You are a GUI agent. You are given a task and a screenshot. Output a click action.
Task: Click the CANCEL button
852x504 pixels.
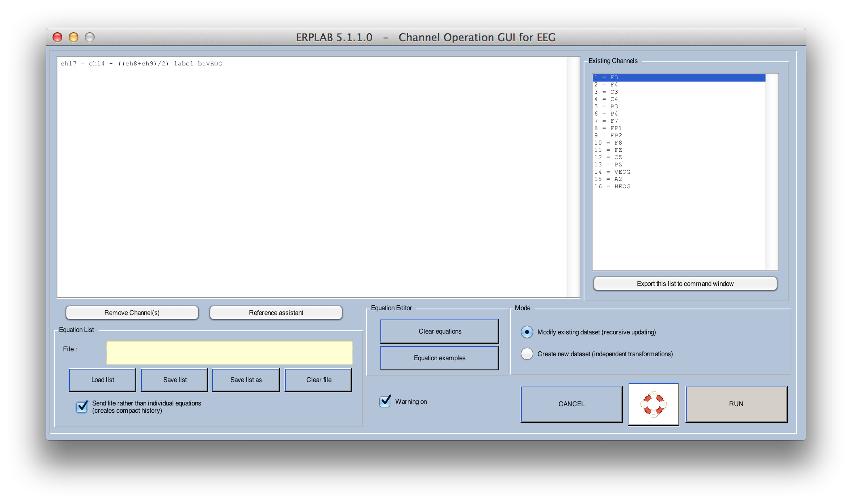pos(572,404)
